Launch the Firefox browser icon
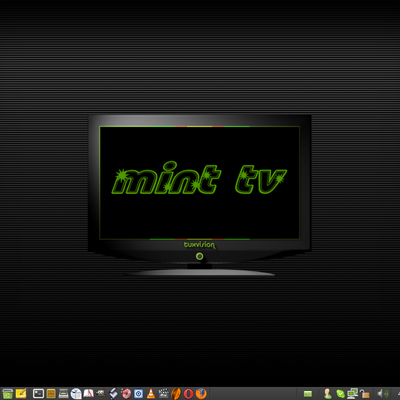 [x=201, y=394]
